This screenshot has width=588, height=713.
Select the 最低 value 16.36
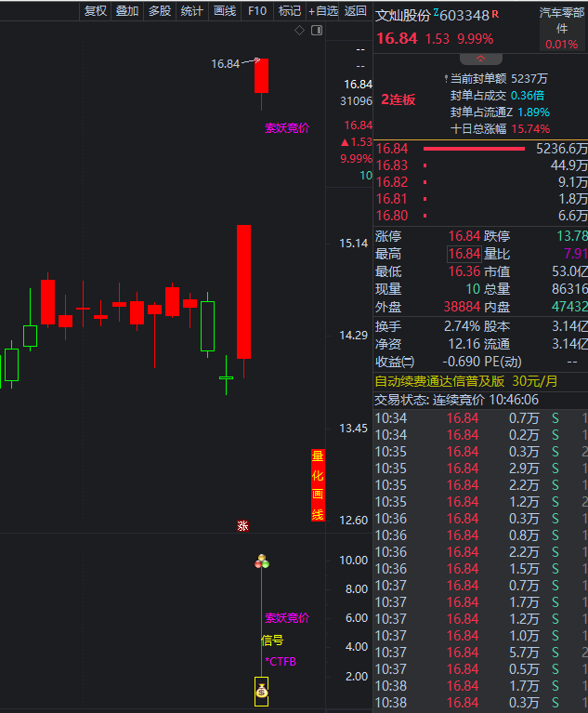tap(464, 271)
